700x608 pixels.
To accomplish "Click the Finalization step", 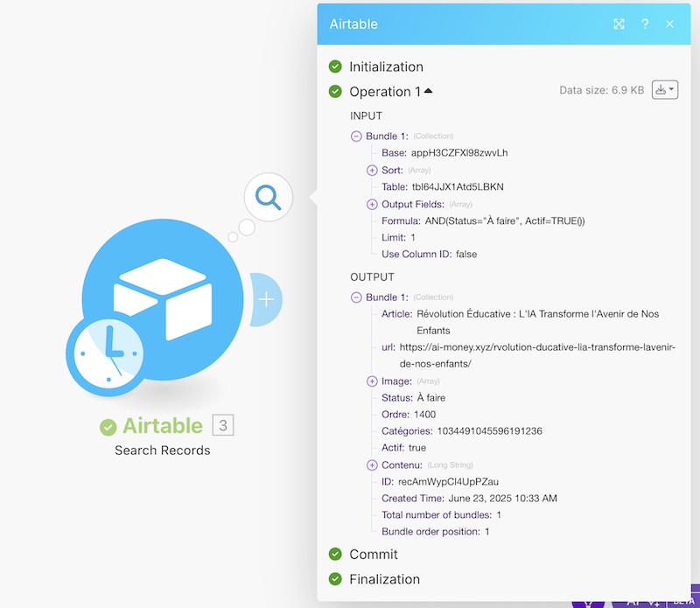I will pyautogui.click(x=384, y=579).
